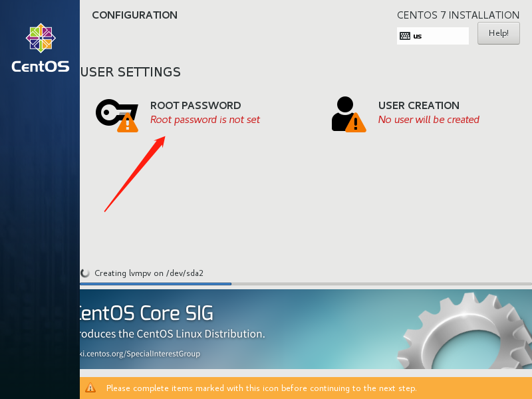
Task: Click the warning icon in orange notice bar
Action: 90,388
